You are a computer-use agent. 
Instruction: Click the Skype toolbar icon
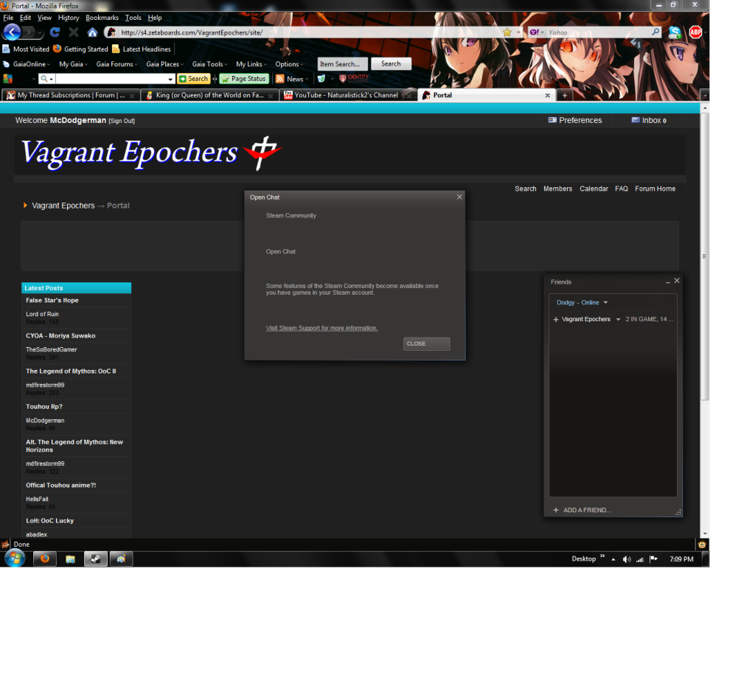tap(675, 32)
